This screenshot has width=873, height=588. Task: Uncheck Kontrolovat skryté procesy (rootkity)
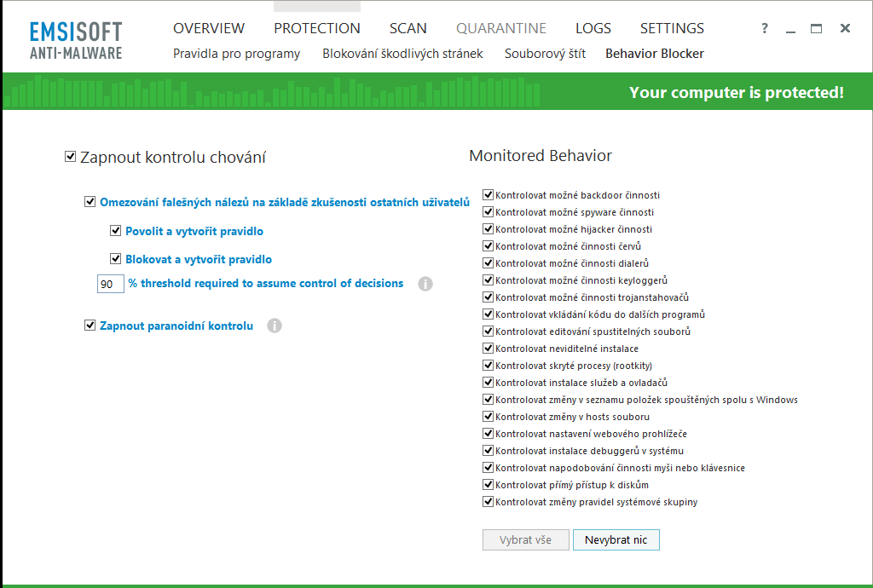488,366
